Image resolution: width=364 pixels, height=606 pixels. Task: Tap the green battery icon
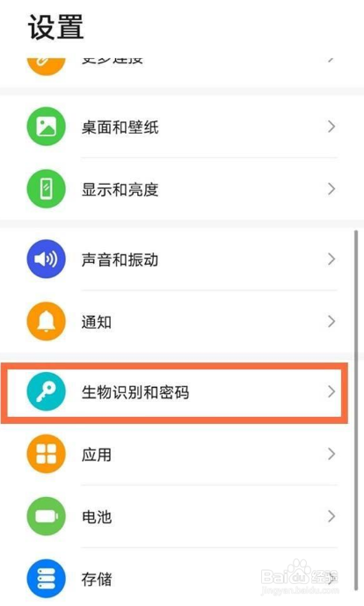[46, 516]
